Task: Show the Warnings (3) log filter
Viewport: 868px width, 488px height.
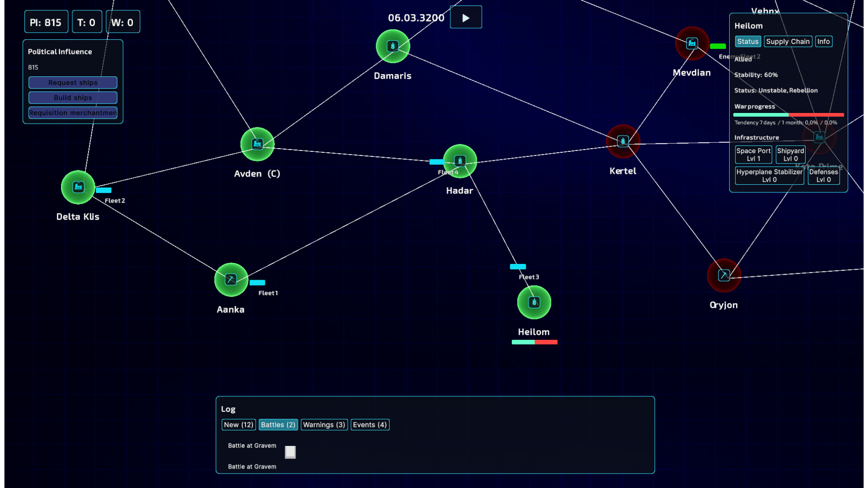Action: (324, 425)
